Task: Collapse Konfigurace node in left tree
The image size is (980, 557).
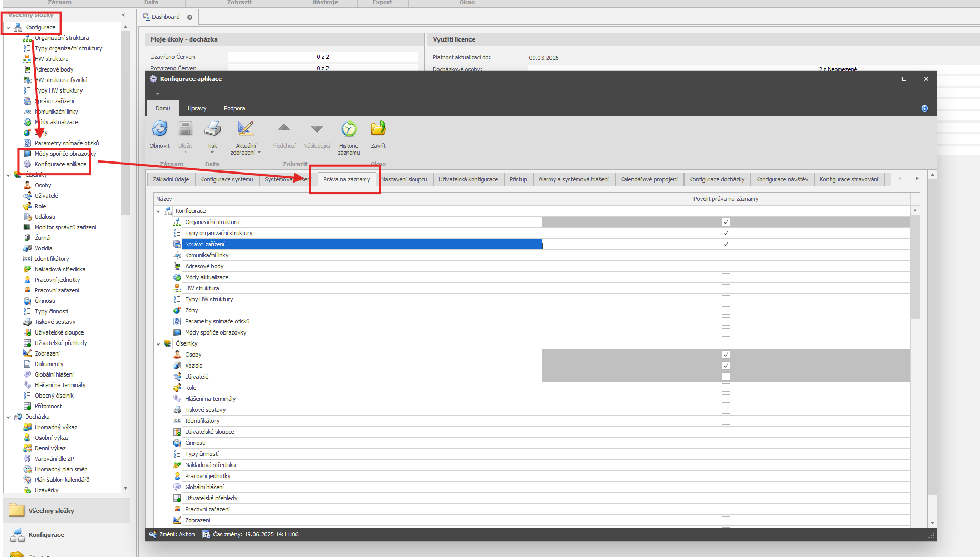Action: click(x=8, y=27)
